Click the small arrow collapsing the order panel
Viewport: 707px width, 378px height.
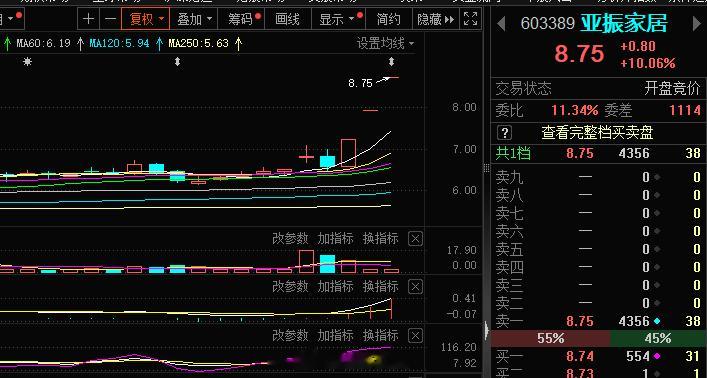coord(487,330)
